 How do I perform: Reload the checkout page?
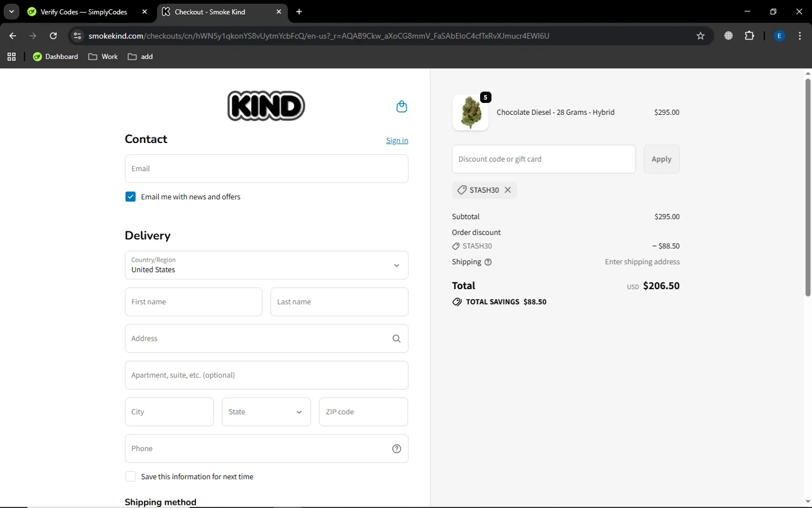pos(53,36)
